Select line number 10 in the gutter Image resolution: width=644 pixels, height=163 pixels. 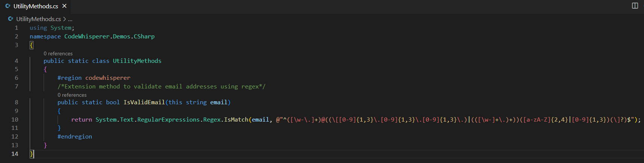[x=15, y=119]
